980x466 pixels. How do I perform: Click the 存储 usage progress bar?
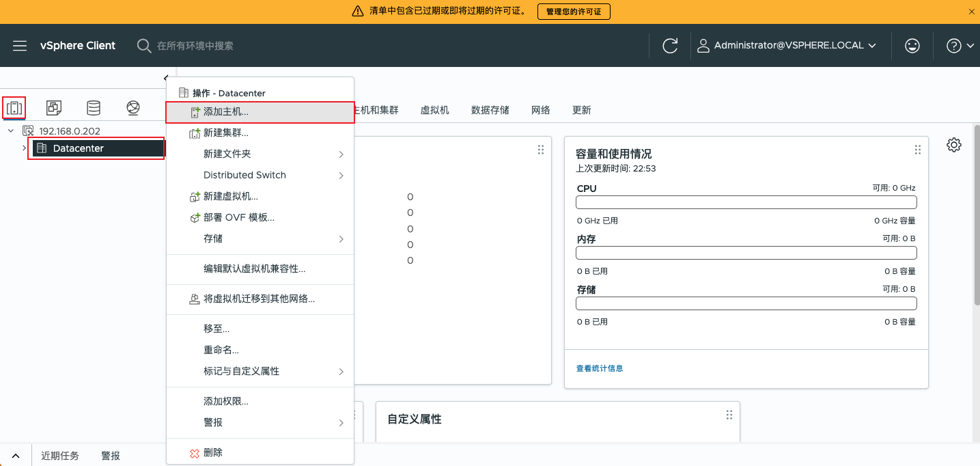pos(746,303)
